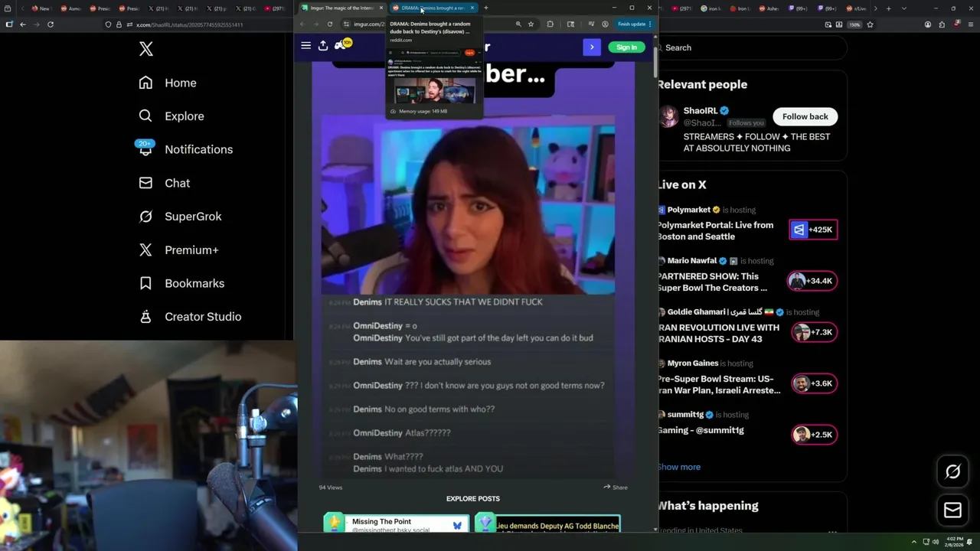Click the Chrome profile avatar icon
The image size is (980, 551).
click(x=605, y=24)
